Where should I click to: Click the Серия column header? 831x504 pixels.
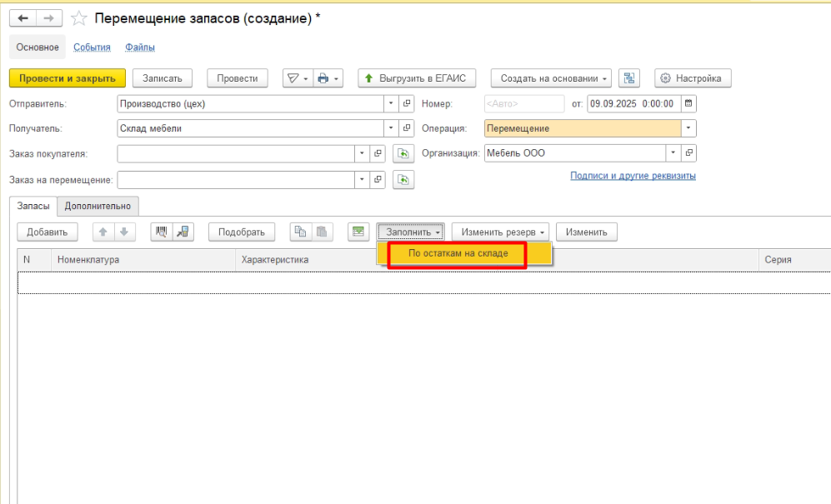[x=794, y=260]
